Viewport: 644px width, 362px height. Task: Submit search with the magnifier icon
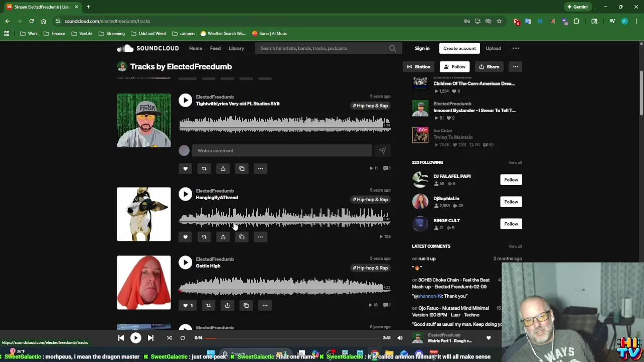(392, 48)
